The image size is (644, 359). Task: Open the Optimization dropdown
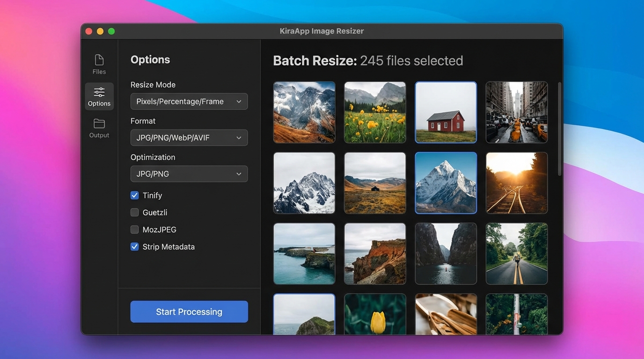pos(189,173)
